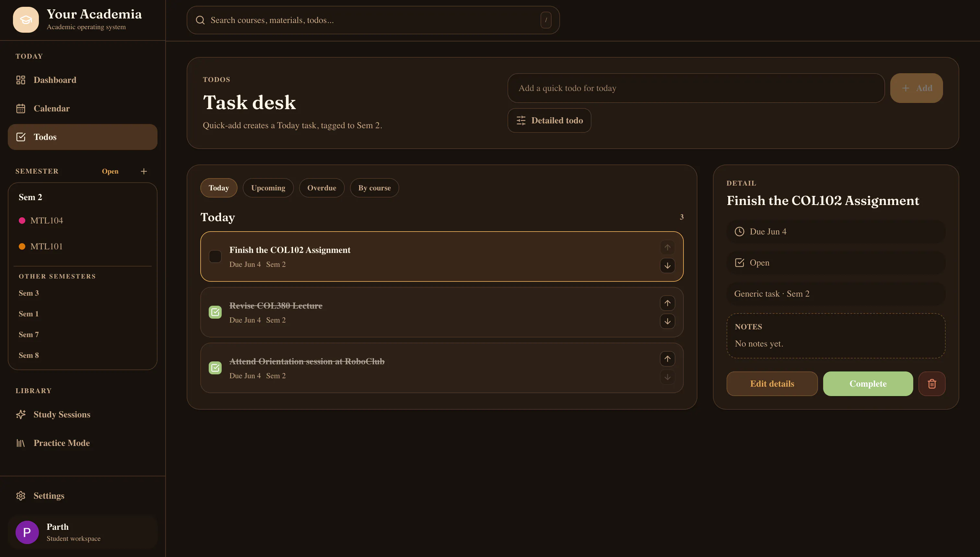Move Revise COL380 Lecture down
This screenshot has height=557, width=980.
point(667,321)
